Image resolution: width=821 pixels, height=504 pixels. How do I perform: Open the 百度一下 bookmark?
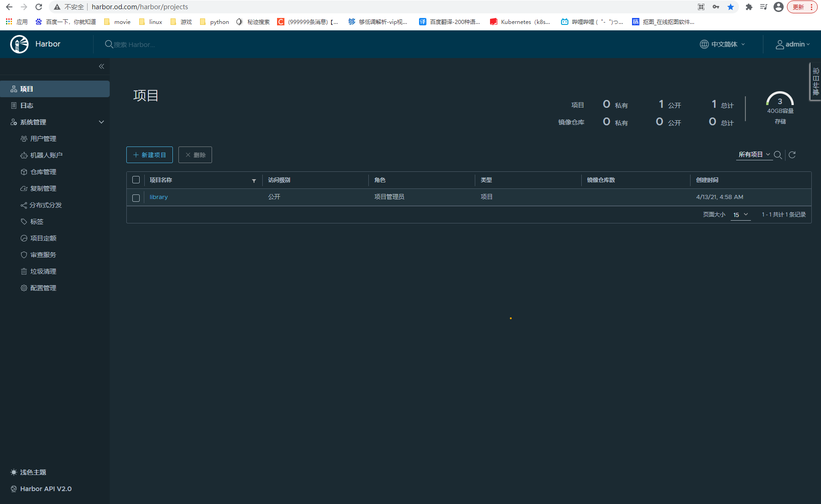[x=66, y=22]
